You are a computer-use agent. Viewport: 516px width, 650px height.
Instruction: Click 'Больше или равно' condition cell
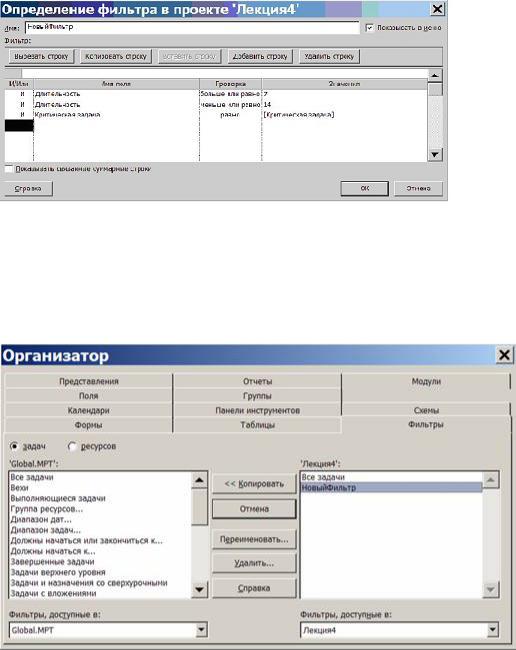pos(230,94)
